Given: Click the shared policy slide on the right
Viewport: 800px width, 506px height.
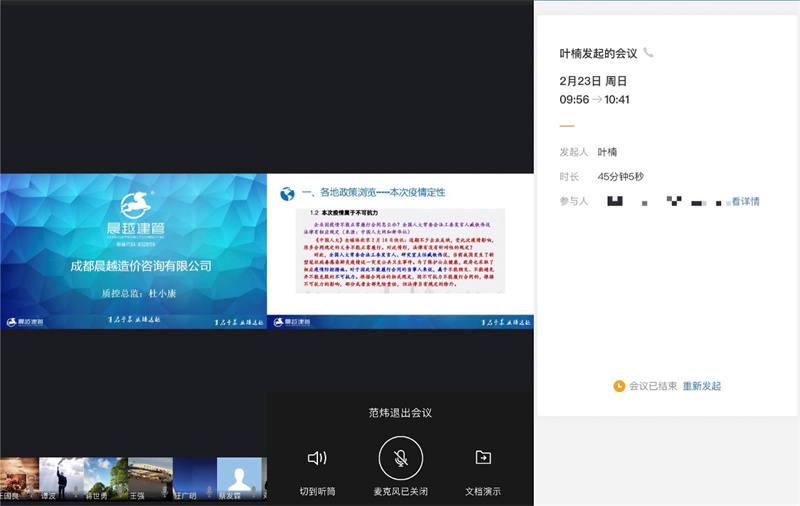Looking at the screenshot, I should point(400,251).
